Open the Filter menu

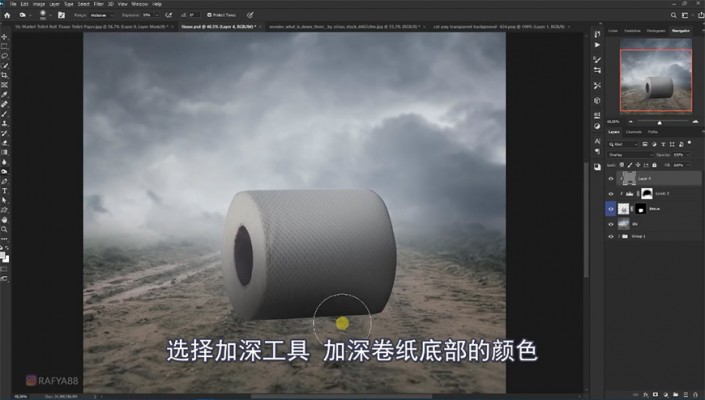click(98, 4)
